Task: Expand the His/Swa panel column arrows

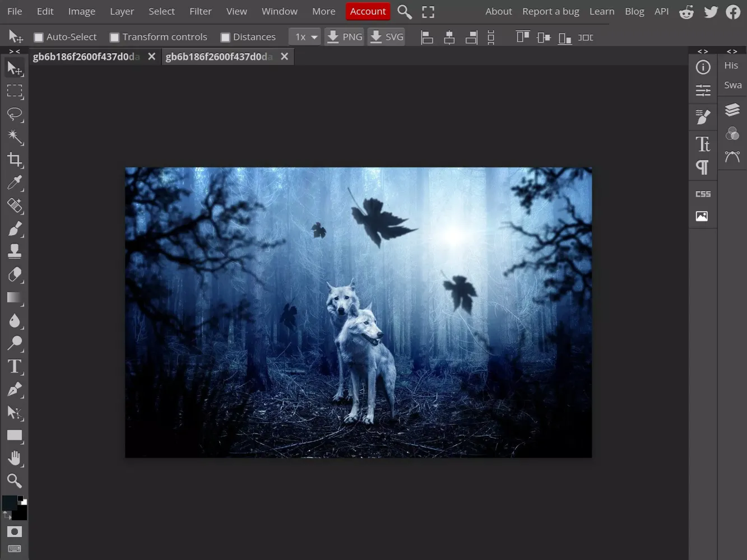Action: pos(732,51)
